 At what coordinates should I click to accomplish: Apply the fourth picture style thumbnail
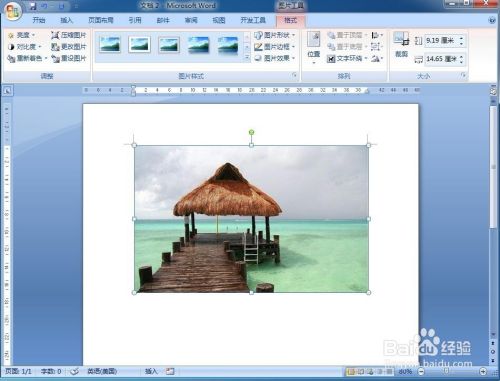199,45
